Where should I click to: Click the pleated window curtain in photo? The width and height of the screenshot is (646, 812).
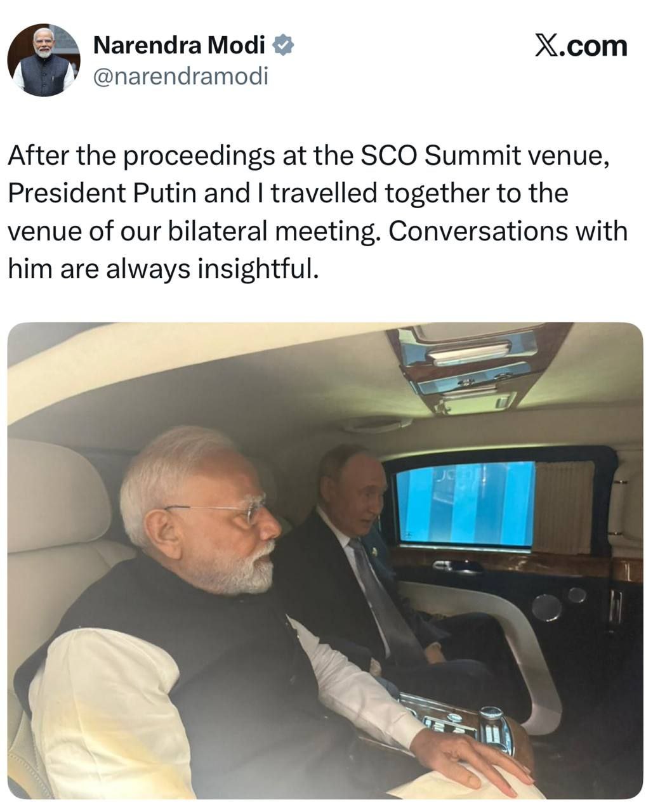564,508
